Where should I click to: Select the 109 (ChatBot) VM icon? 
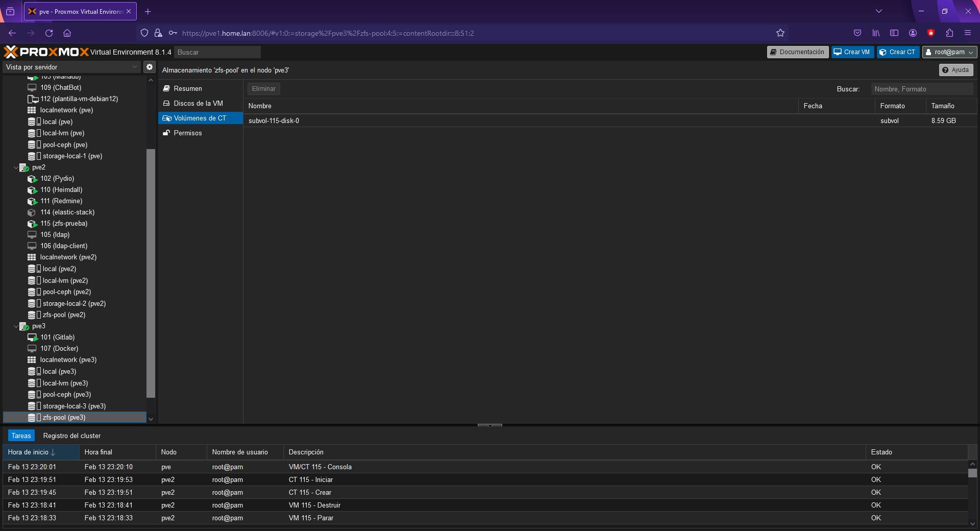pyautogui.click(x=32, y=88)
